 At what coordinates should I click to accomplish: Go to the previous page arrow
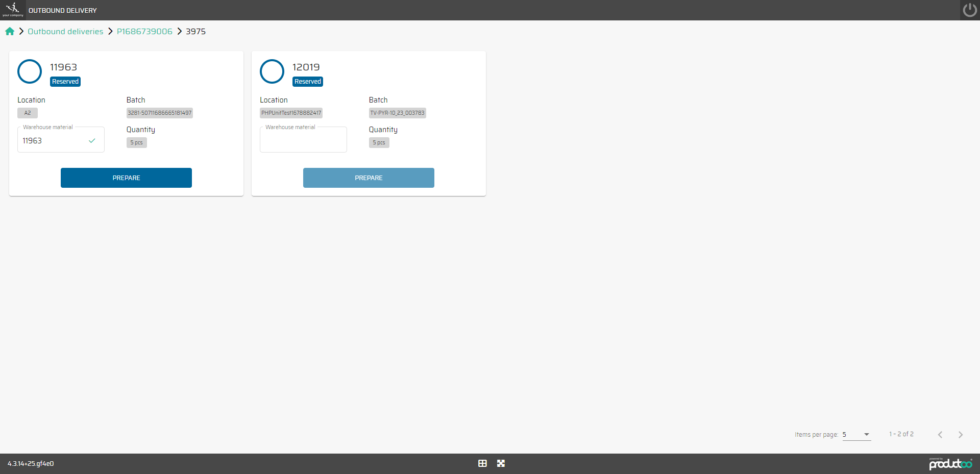pyautogui.click(x=940, y=435)
